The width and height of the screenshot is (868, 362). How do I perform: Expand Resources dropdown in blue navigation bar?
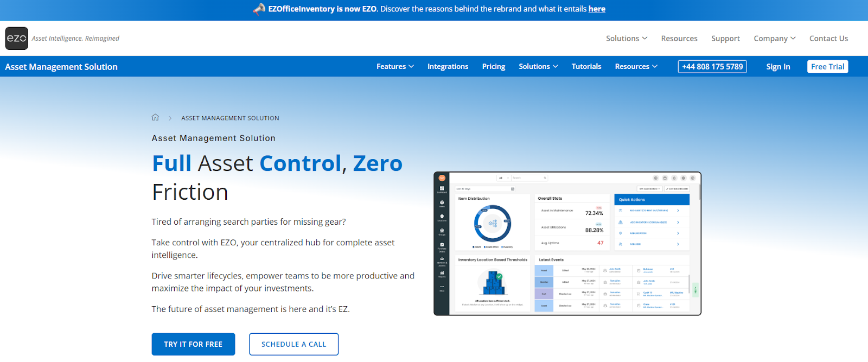click(x=636, y=67)
